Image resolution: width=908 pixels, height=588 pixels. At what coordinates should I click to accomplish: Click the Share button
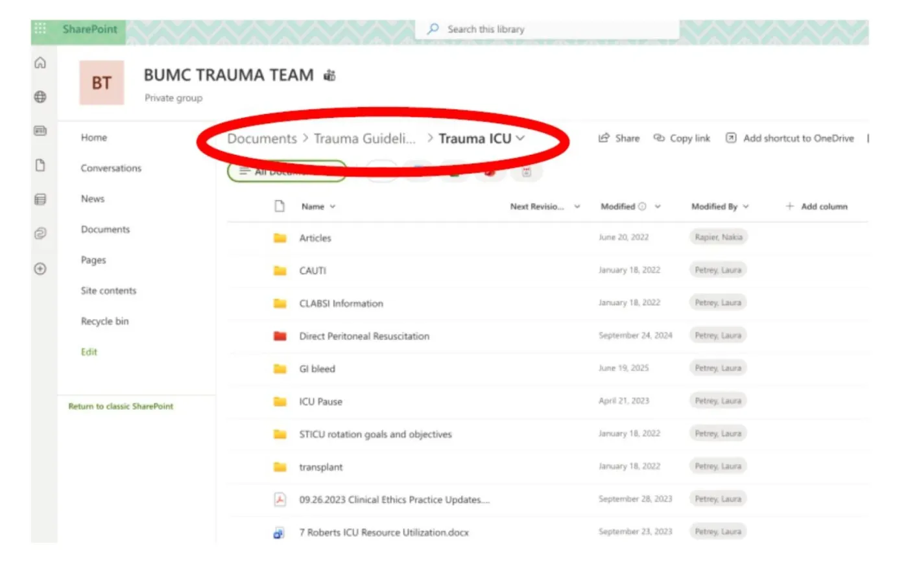pyautogui.click(x=619, y=138)
